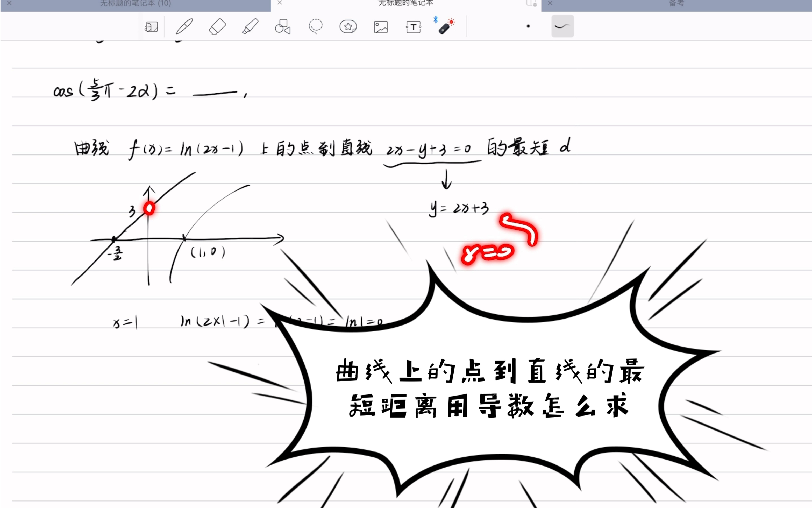812x508 pixels.
Task: Select the stroke thickness preset
Action: pos(562,26)
